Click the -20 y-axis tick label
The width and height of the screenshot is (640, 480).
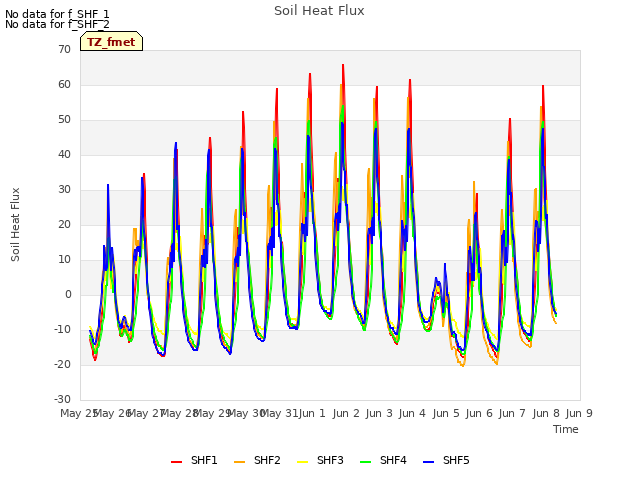pos(62,364)
